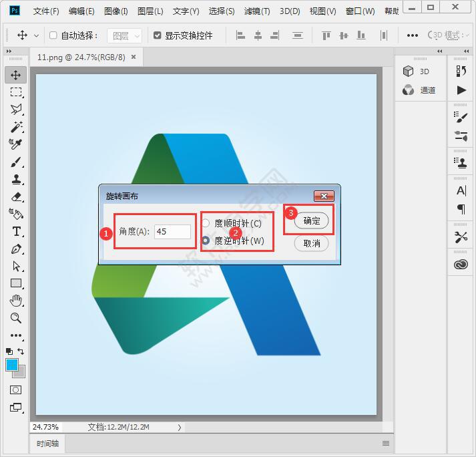This screenshot has width=476, height=457.
Task: Open the Creative Cloud Libraries panel
Action: point(461,265)
